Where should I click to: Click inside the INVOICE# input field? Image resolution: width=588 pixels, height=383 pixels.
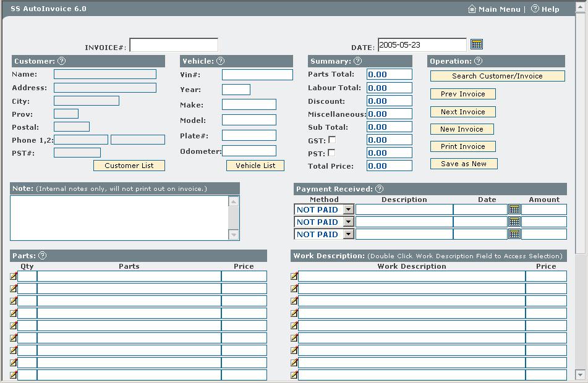[x=174, y=44]
